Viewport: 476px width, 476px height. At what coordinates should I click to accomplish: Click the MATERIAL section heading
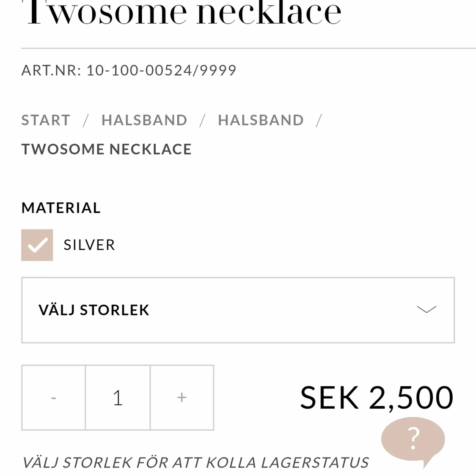[x=61, y=208]
